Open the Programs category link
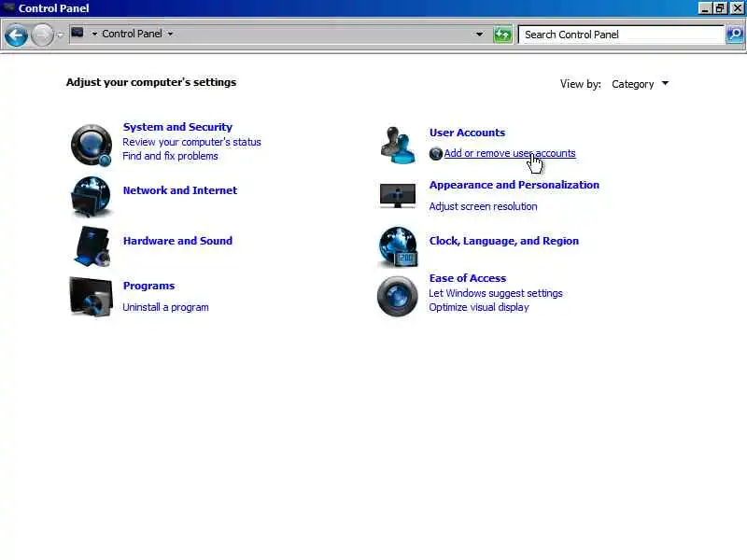 pyautogui.click(x=148, y=286)
